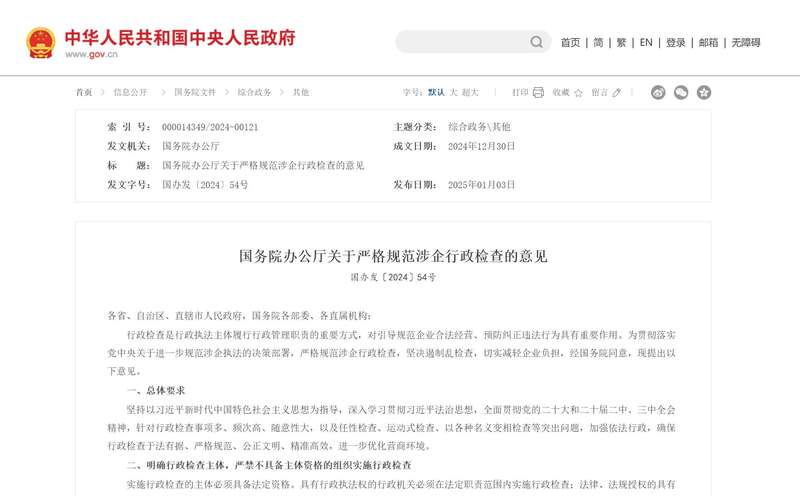The height and width of the screenshot is (496, 800).
Task: Open the 登录 login link
Action: 676,43
